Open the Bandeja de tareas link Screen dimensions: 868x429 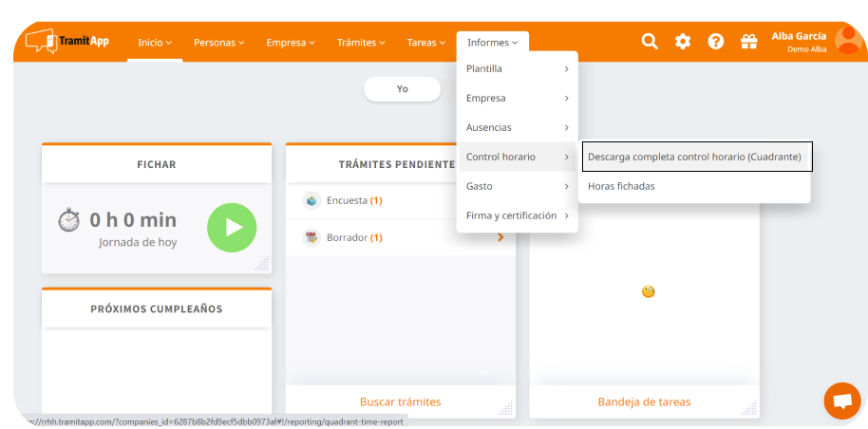644,401
